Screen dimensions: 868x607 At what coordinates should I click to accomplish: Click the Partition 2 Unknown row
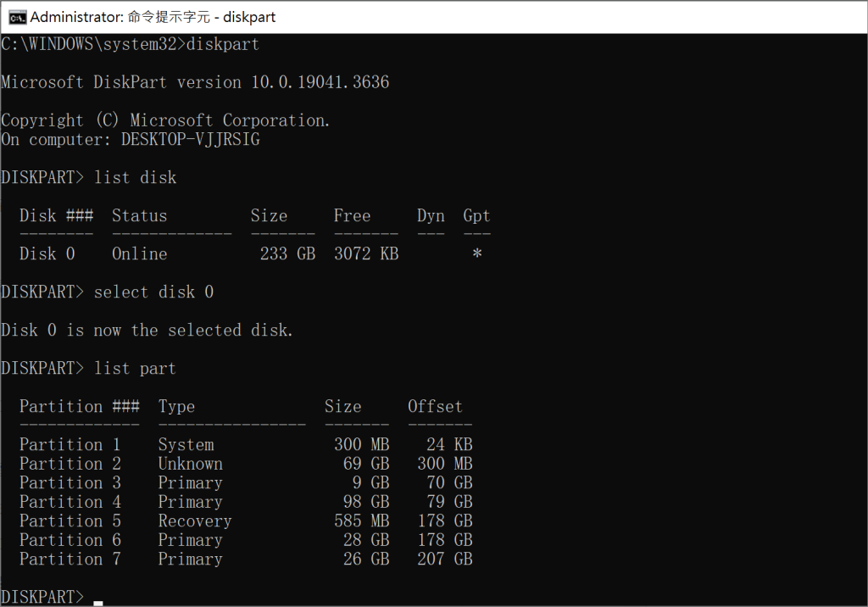pyautogui.click(x=127, y=463)
